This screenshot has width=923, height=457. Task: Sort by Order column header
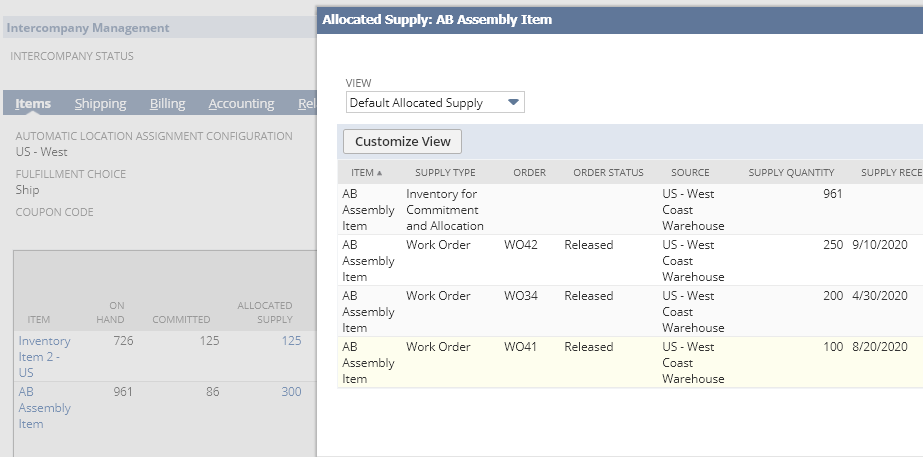529,172
